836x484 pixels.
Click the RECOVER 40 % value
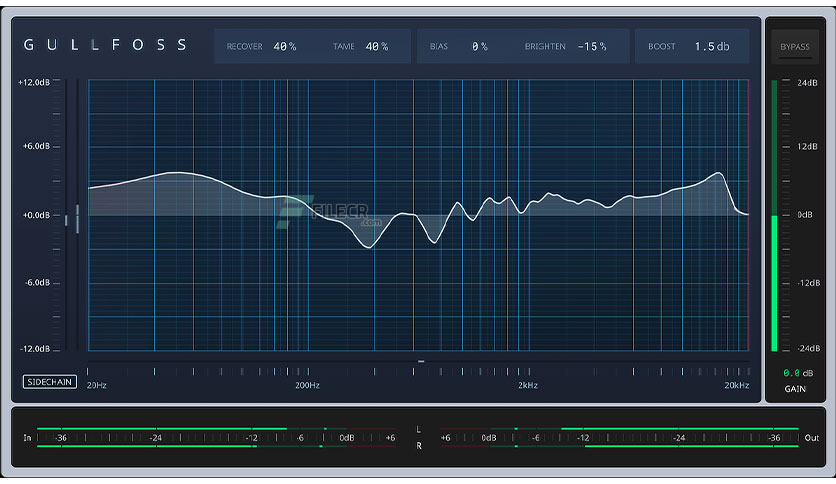285,47
